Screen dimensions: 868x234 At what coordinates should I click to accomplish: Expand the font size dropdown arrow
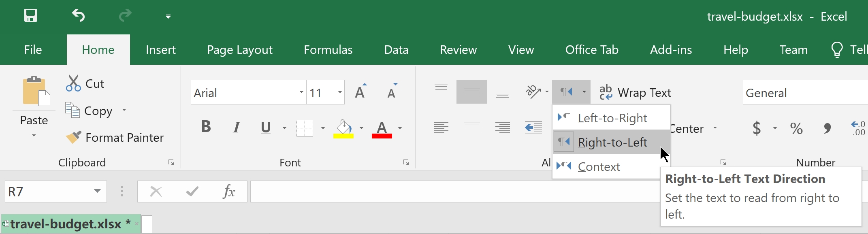[340, 93]
